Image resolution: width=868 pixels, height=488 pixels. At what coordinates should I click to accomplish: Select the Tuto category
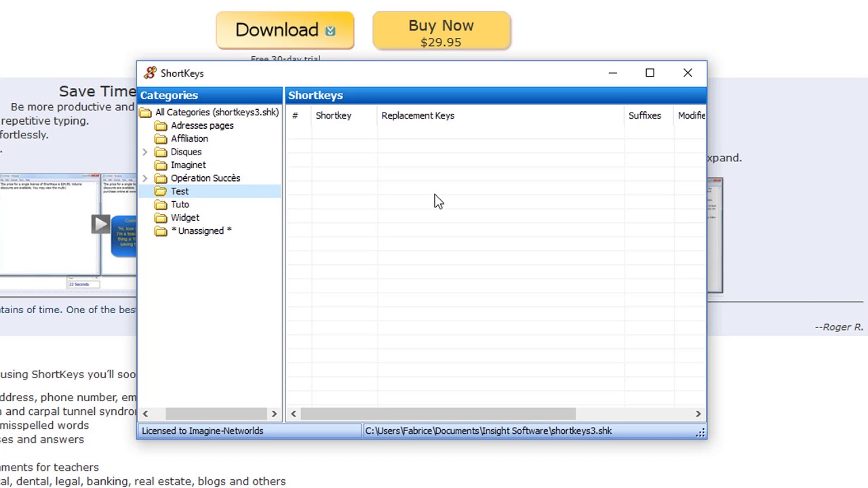click(x=180, y=204)
